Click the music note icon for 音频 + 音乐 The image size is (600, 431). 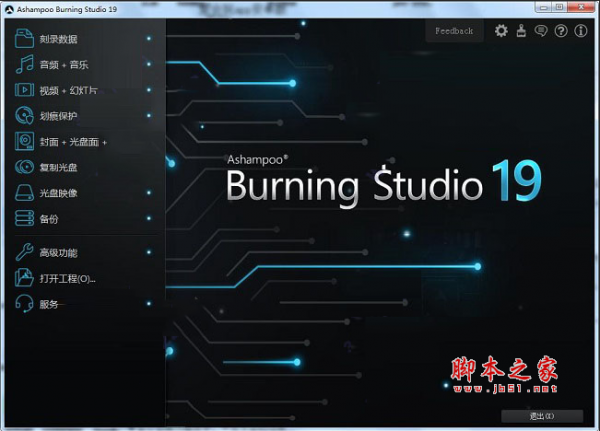pos(24,64)
